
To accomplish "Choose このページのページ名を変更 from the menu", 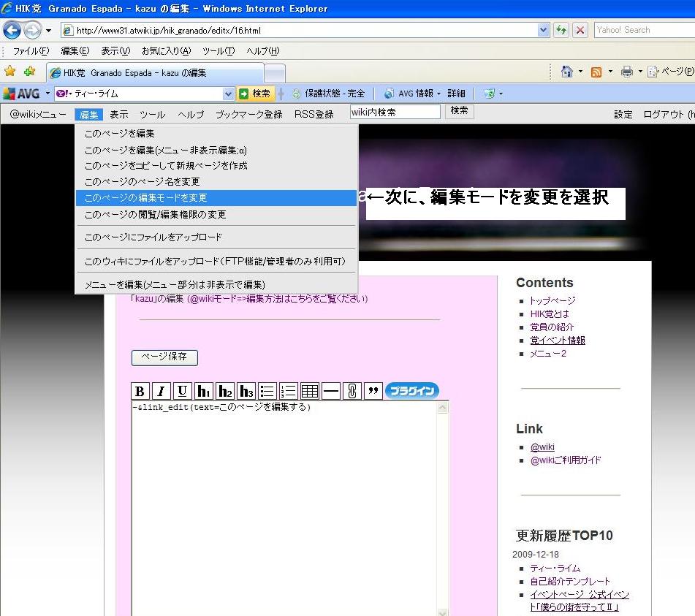I will coord(143,181).
